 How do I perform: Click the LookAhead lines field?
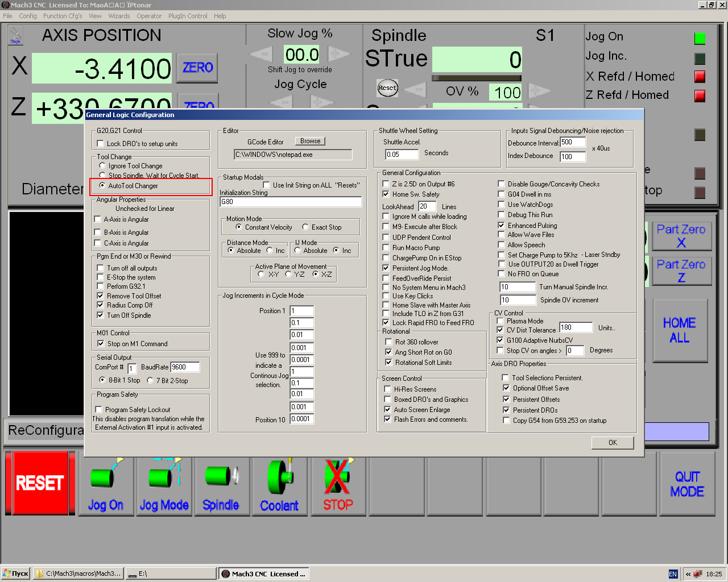point(427,206)
